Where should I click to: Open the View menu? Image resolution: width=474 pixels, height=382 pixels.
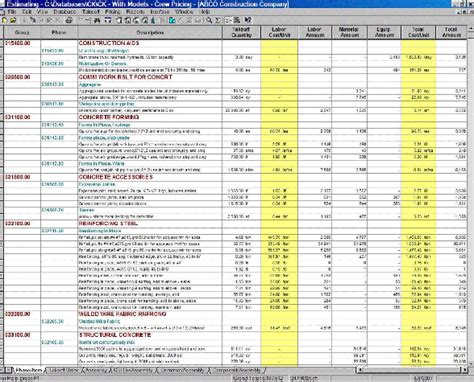tap(43, 12)
